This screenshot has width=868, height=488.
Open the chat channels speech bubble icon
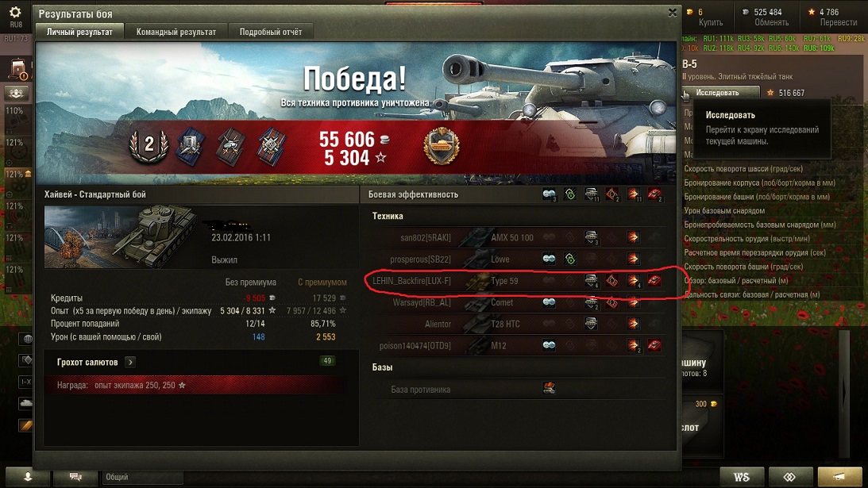click(75, 476)
